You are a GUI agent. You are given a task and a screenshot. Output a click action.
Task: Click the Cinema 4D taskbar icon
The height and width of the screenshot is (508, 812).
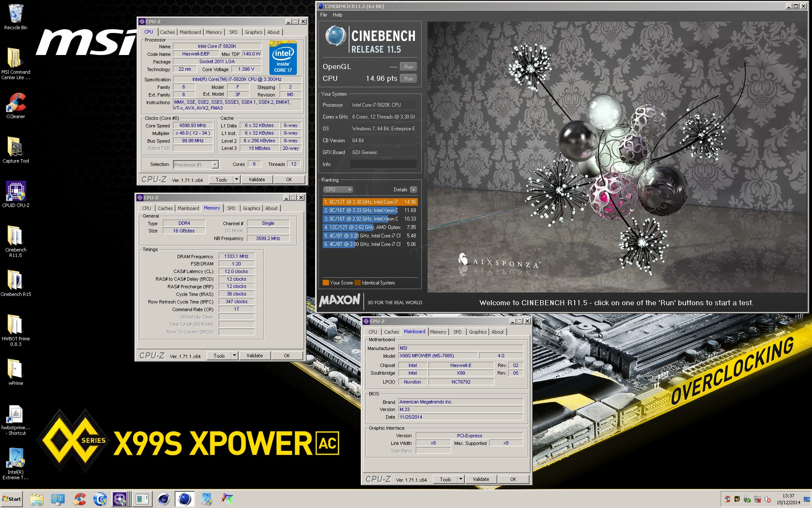coord(164,500)
